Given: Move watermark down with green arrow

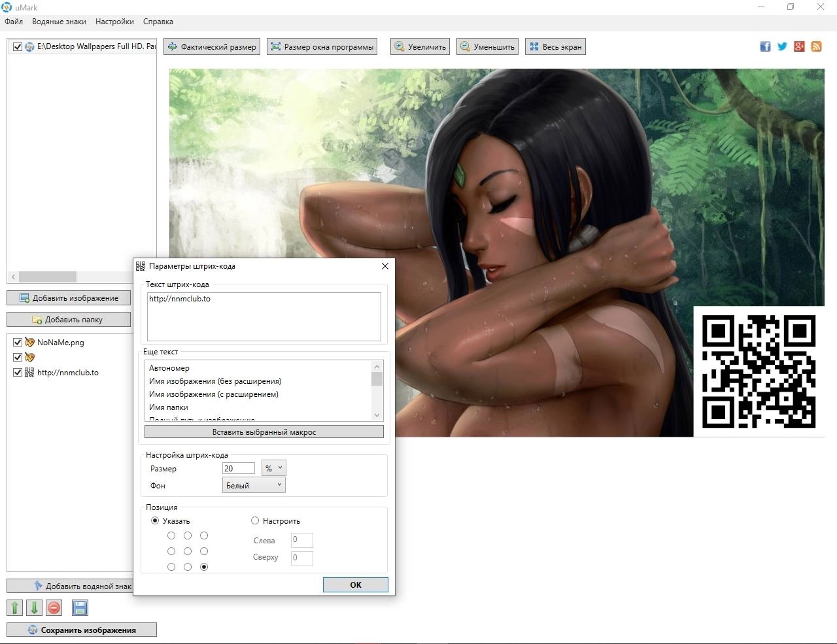Looking at the screenshot, I should coord(34,608).
